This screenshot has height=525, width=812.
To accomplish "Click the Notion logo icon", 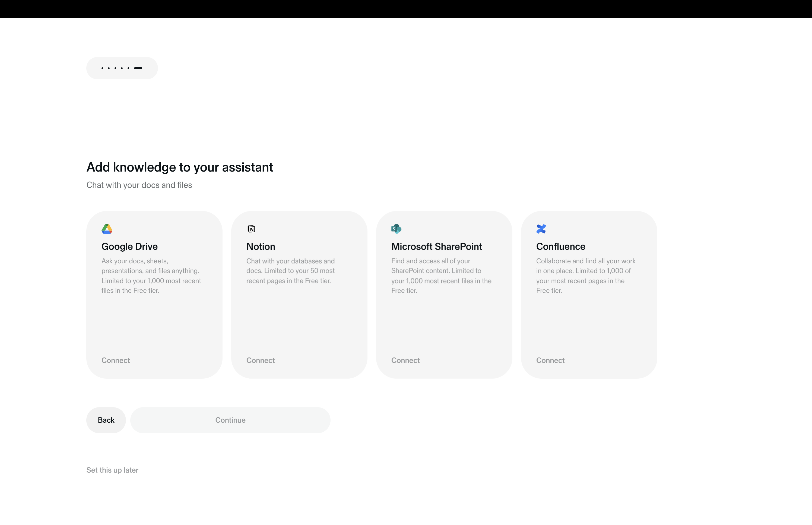I will [x=251, y=229].
